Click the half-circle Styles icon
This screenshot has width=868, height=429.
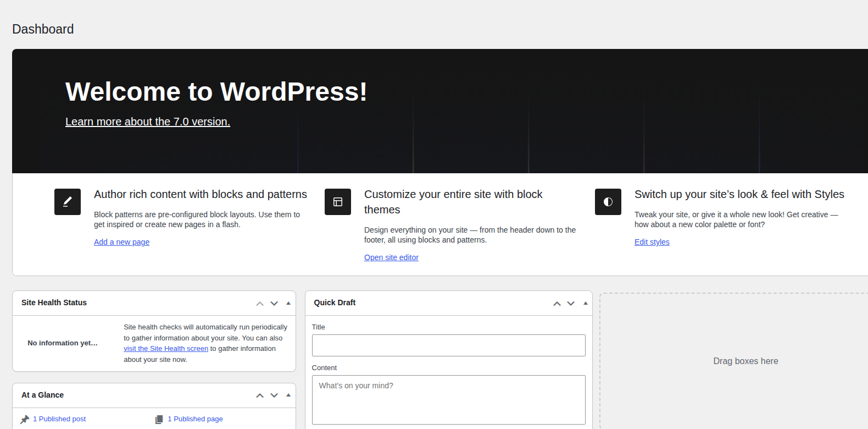(608, 202)
